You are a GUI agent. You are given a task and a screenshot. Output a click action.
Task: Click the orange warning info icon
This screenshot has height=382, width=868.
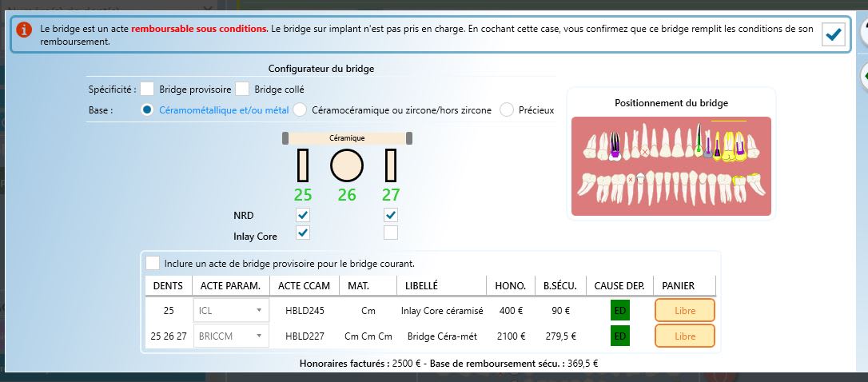pyautogui.click(x=25, y=30)
